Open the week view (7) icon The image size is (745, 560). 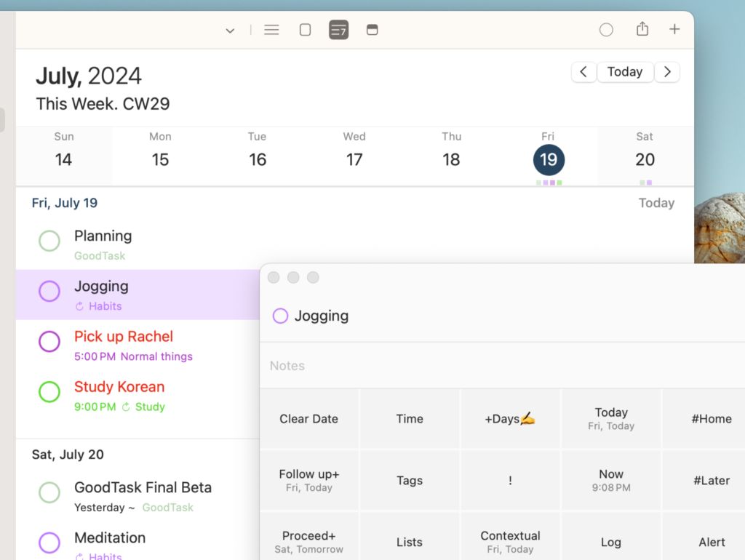tap(338, 30)
